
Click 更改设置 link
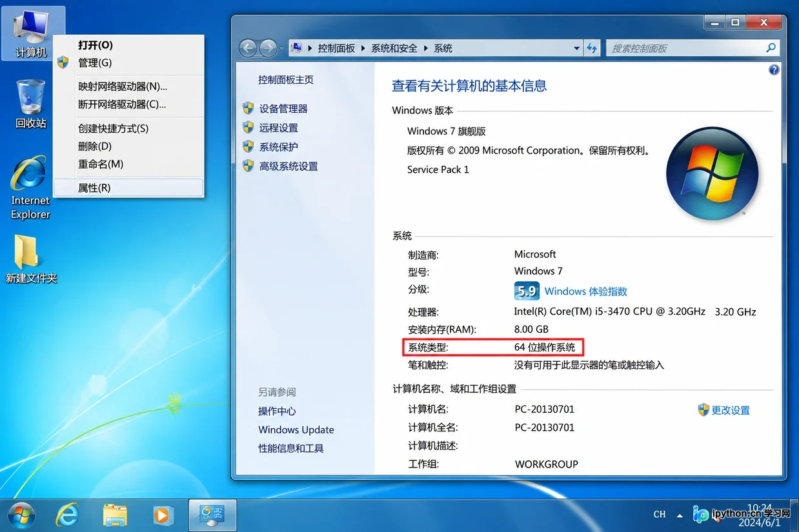point(731,410)
